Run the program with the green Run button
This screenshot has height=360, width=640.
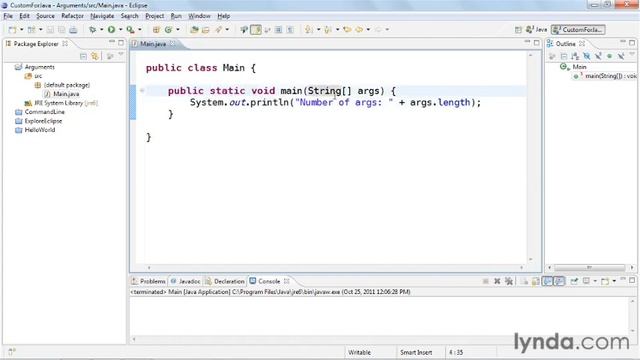[111, 30]
